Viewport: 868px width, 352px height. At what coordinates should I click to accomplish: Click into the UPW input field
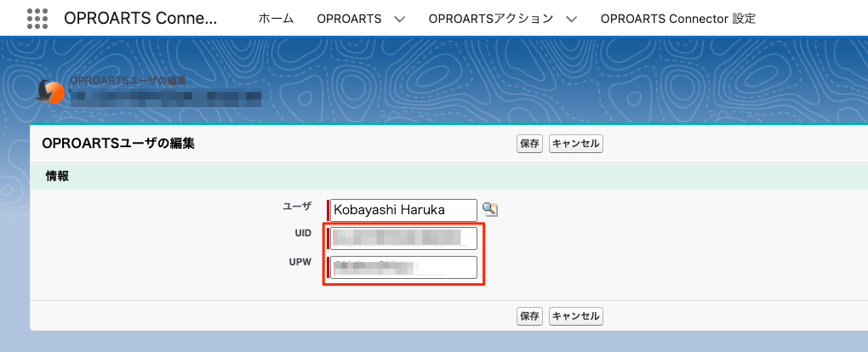403,267
